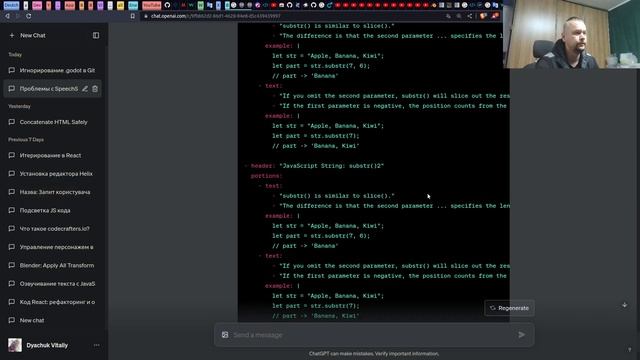Open the 'Подсветка JS кода' chat
The width and height of the screenshot is (640, 360).
pos(53,211)
